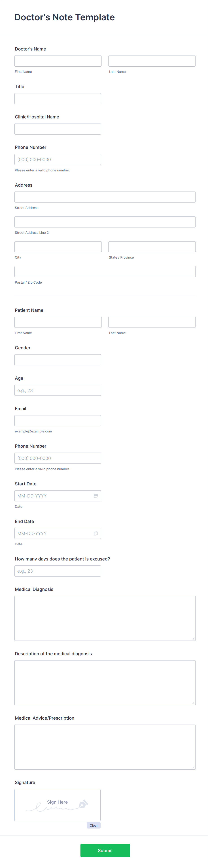Screen dimensions: 208x868
Task: Open the End Date calendar picker icon
Action: pos(96,533)
